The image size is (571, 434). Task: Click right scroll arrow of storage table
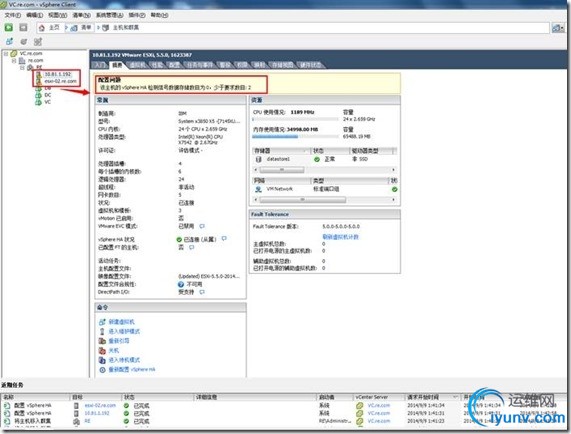coord(394,170)
